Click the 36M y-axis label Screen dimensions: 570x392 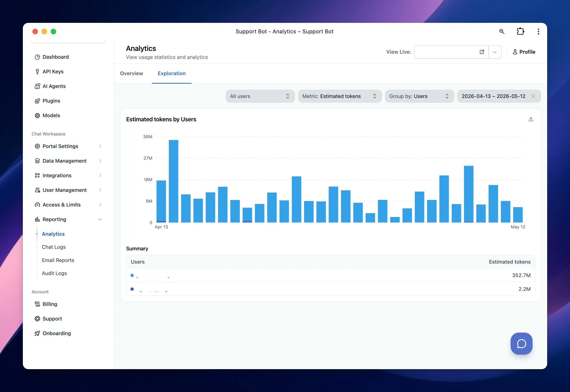coord(148,137)
